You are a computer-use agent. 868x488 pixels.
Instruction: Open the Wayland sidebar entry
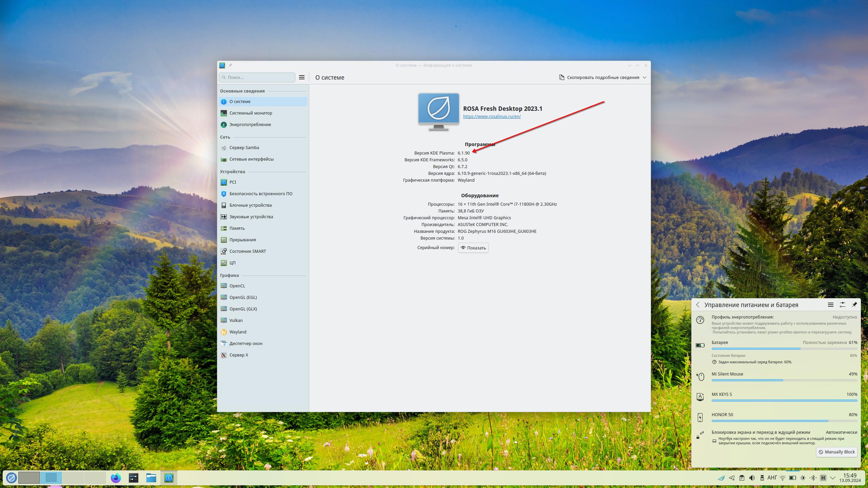(x=263, y=332)
